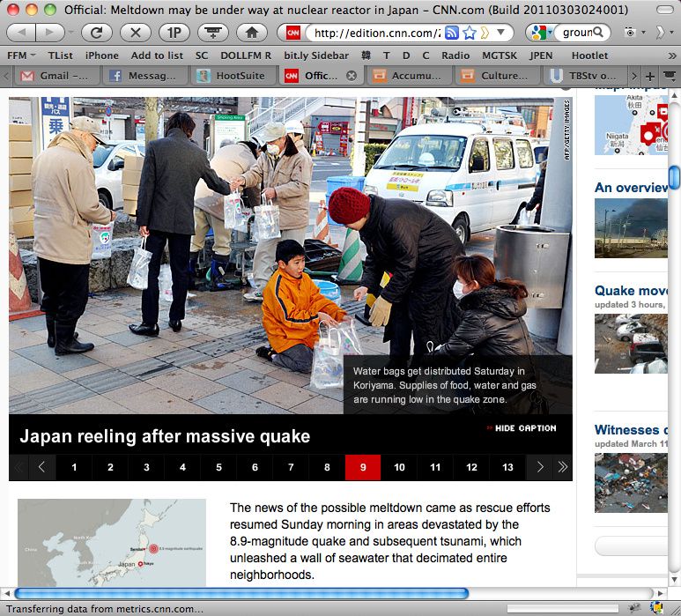This screenshot has height=616, width=681.
Task: Click the browser reload button
Action: click(x=96, y=33)
